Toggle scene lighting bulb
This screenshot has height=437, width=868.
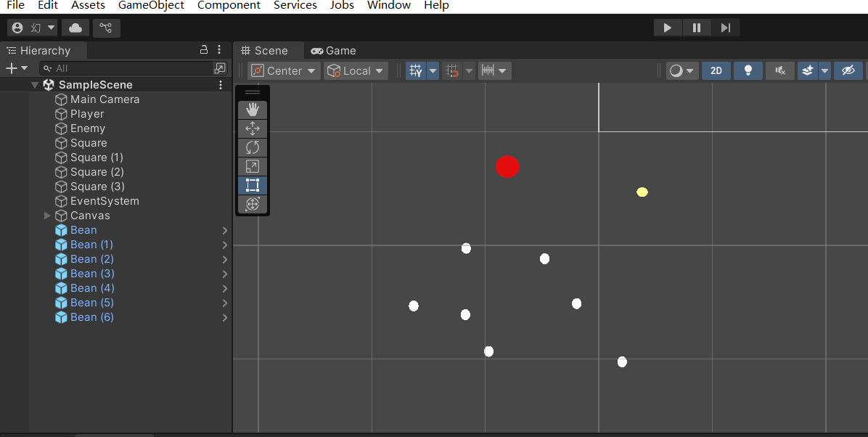click(748, 70)
